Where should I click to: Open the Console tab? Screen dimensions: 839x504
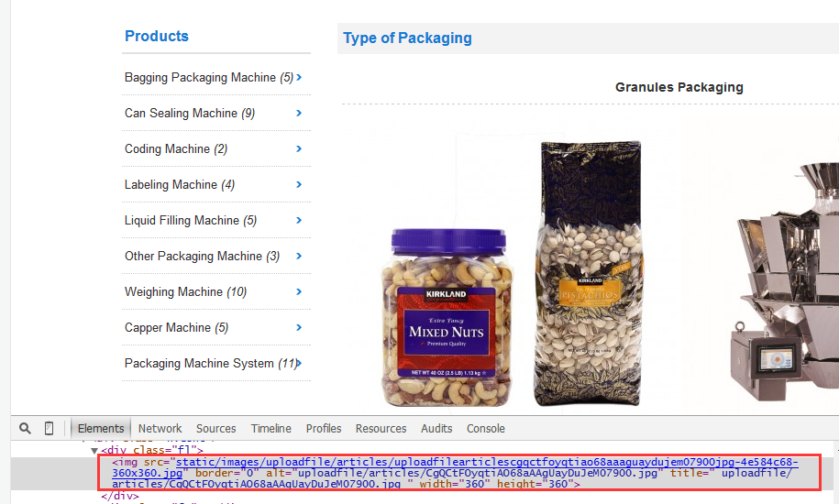tap(485, 429)
